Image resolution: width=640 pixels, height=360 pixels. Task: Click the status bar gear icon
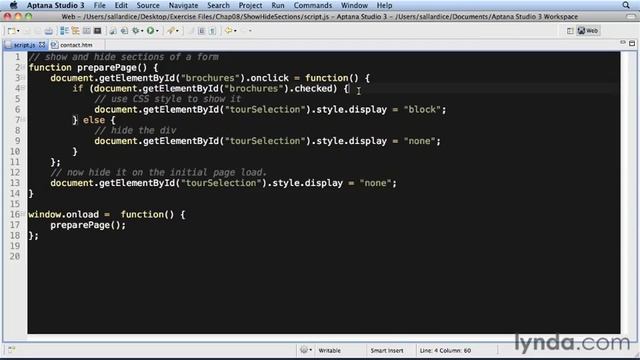304,350
